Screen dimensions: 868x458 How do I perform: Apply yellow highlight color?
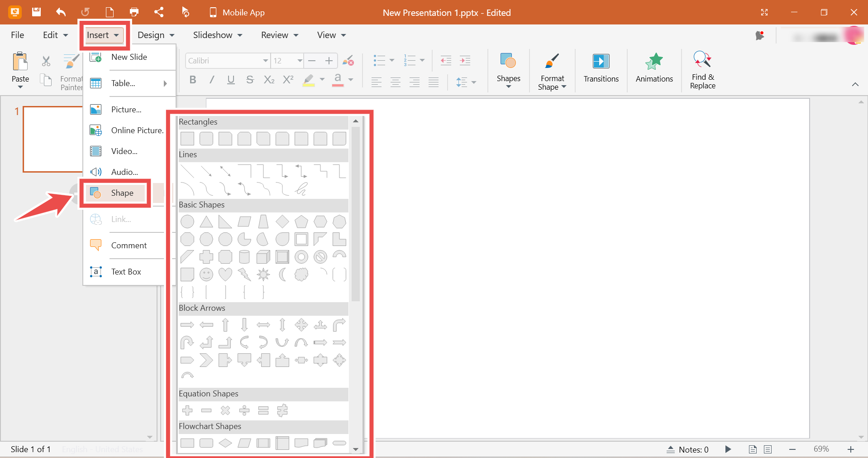[309, 80]
